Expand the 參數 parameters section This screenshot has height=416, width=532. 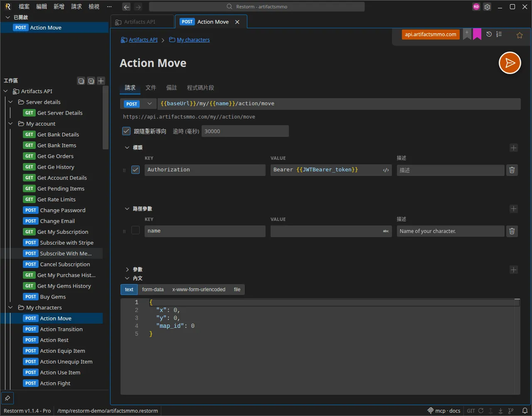[127, 270]
